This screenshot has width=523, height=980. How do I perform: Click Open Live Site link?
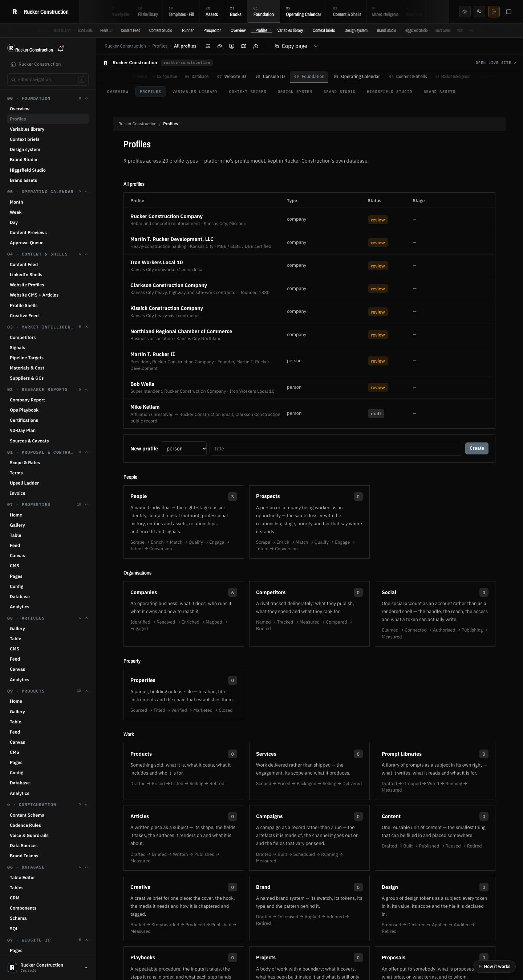coord(496,63)
